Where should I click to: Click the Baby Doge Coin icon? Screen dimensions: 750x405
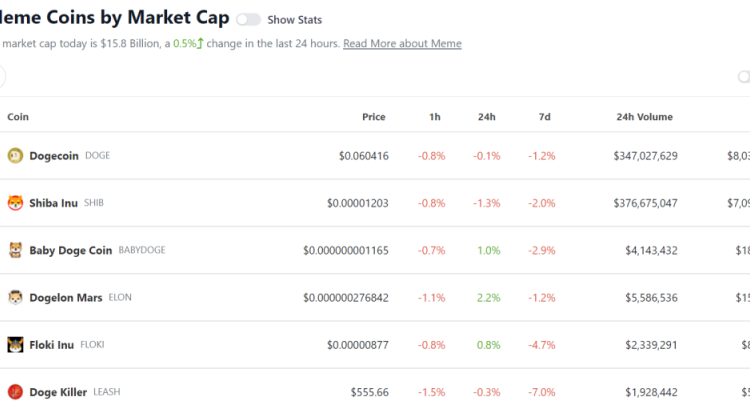pyautogui.click(x=15, y=250)
